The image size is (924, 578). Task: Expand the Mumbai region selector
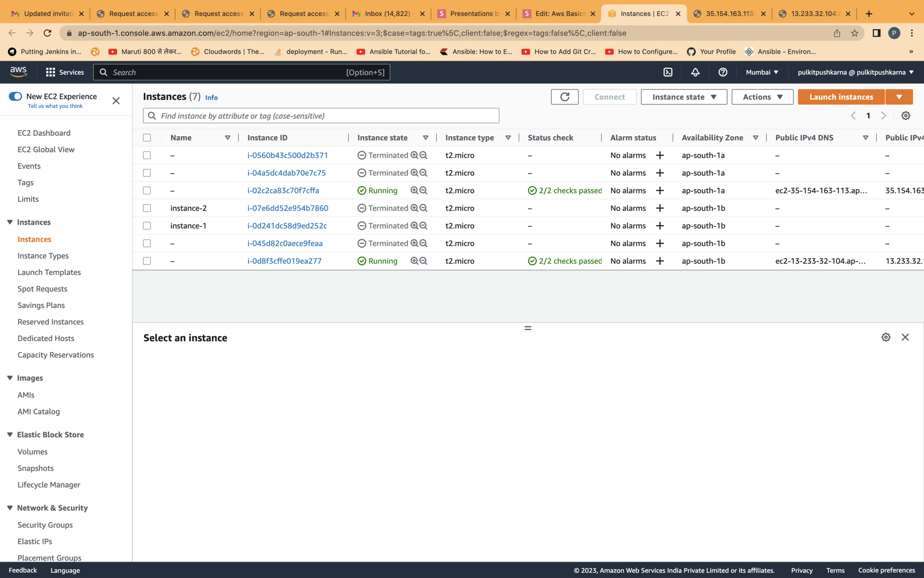point(762,72)
